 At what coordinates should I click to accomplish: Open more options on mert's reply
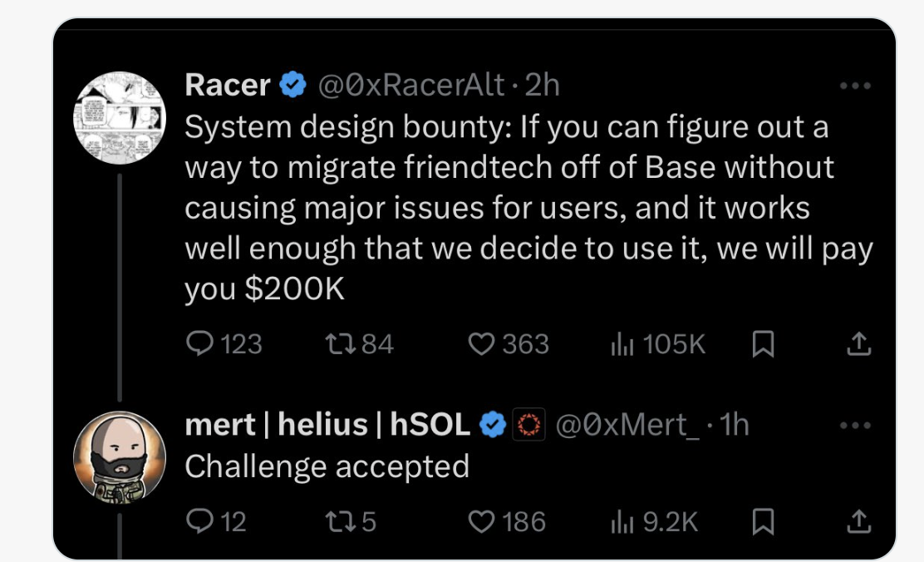(x=856, y=425)
